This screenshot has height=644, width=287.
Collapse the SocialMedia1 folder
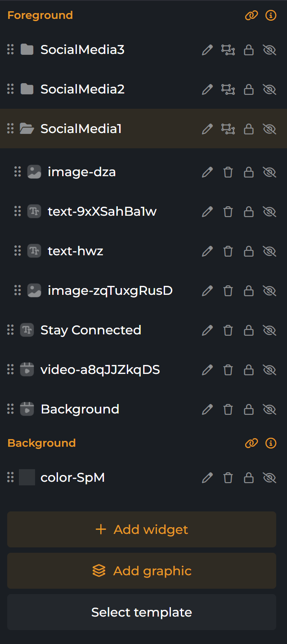pos(27,129)
